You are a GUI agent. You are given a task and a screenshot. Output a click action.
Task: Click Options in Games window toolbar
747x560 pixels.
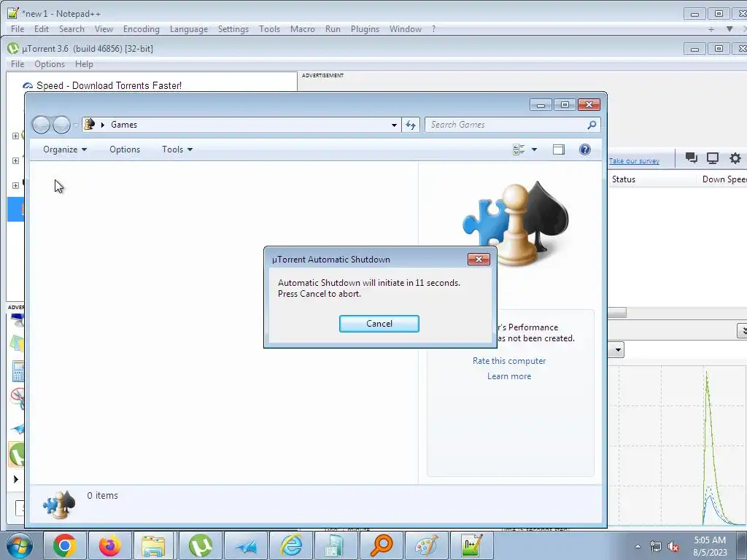tap(125, 149)
